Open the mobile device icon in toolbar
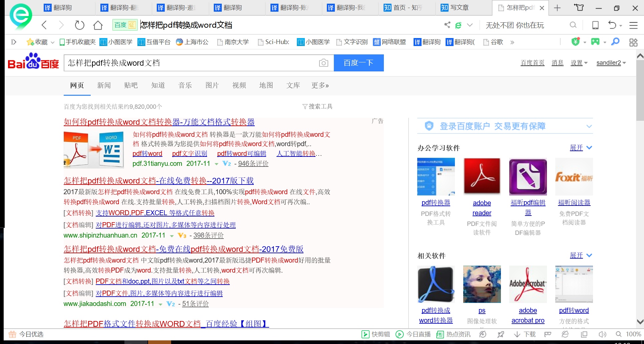Image resolution: width=644 pixels, height=344 pixels. (595, 25)
